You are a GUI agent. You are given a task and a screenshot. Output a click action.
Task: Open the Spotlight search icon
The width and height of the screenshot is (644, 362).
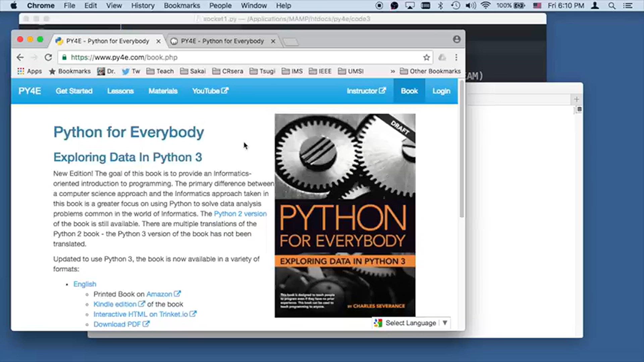coord(612,6)
